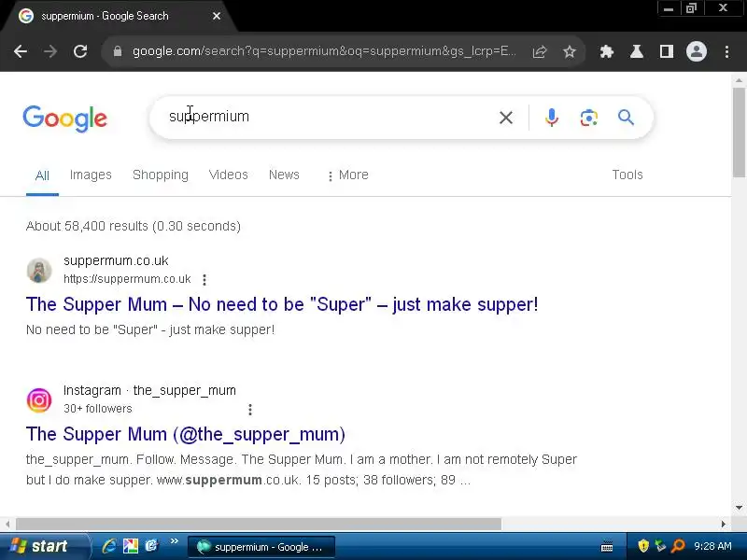This screenshot has height=560, width=747.
Task: Click the address bar URL
Action: [x=324, y=51]
